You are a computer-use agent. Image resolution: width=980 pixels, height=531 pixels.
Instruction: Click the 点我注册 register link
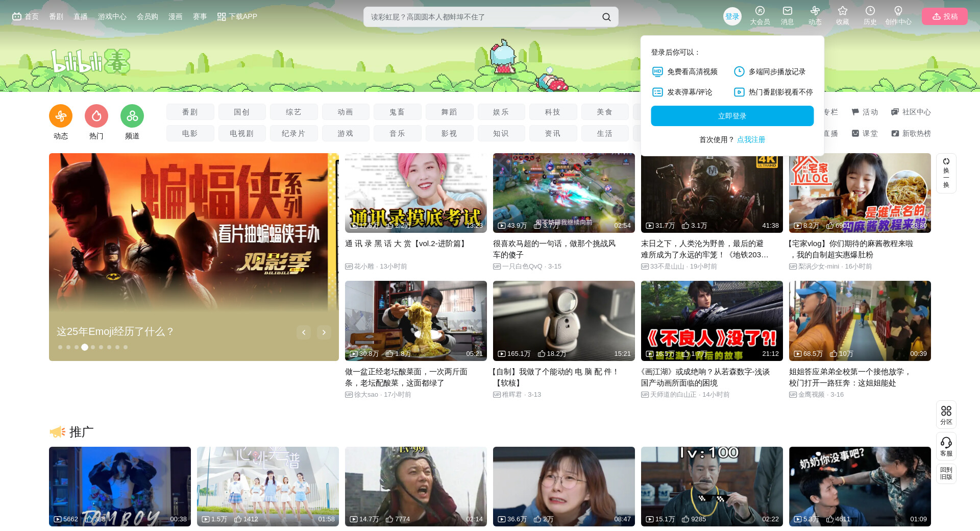[x=751, y=139]
